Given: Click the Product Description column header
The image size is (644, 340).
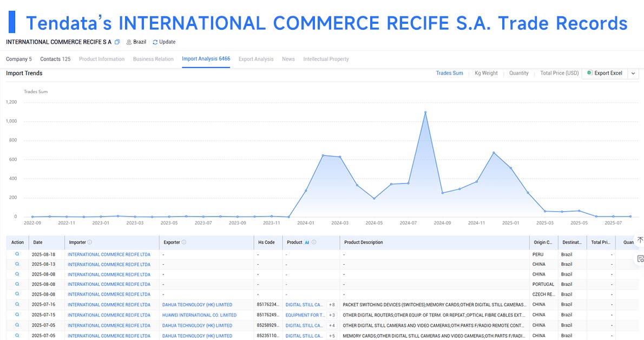Looking at the screenshot, I should click(364, 242).
